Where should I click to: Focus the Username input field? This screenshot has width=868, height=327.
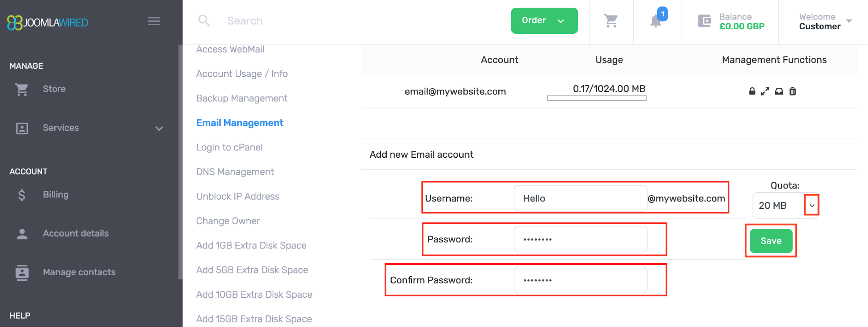click(580, 198)
